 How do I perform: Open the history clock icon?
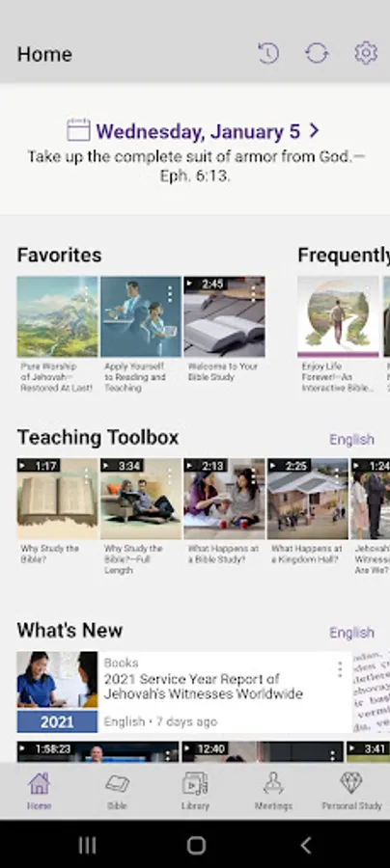point(268,54)
